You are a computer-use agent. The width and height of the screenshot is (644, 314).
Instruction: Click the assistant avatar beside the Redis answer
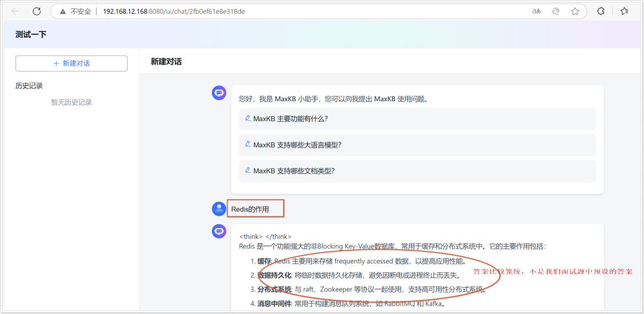pos(219,231)
